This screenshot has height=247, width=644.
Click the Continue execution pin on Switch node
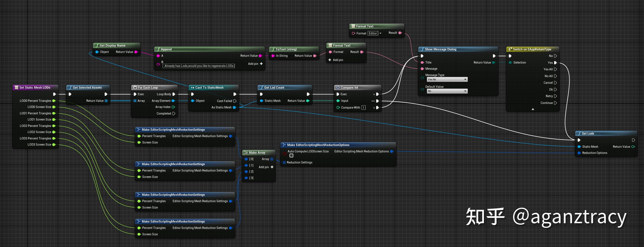pos(555,103)
